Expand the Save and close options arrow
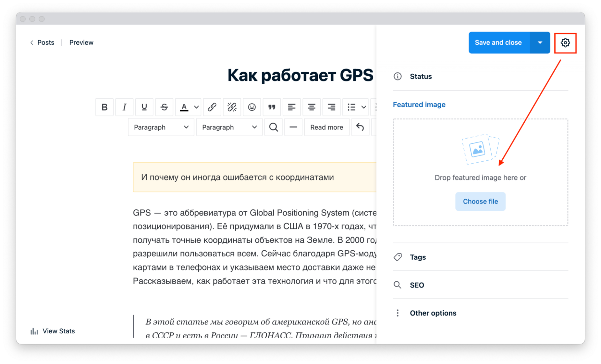Screen dimensions: 601x364 540,43
